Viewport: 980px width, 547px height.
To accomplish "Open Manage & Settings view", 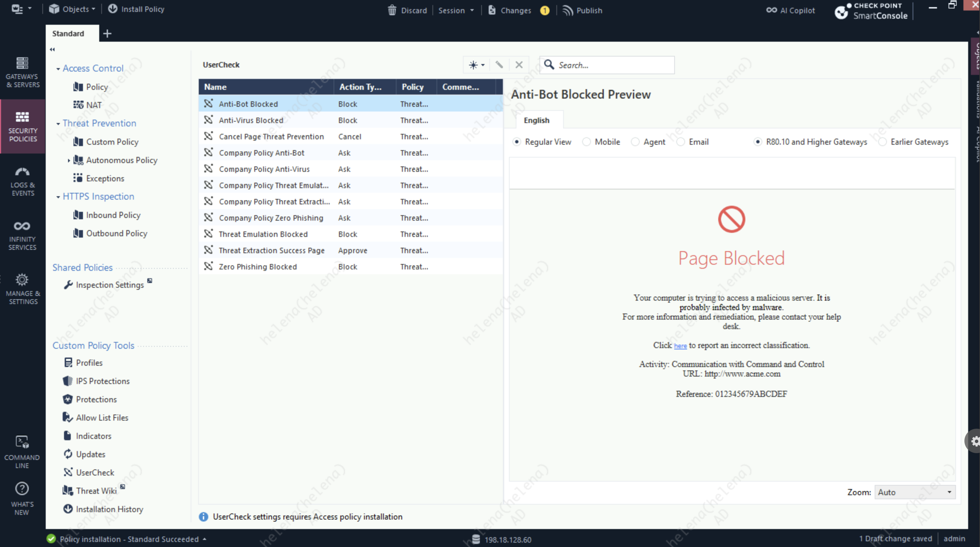I will [x=22, y=289].
